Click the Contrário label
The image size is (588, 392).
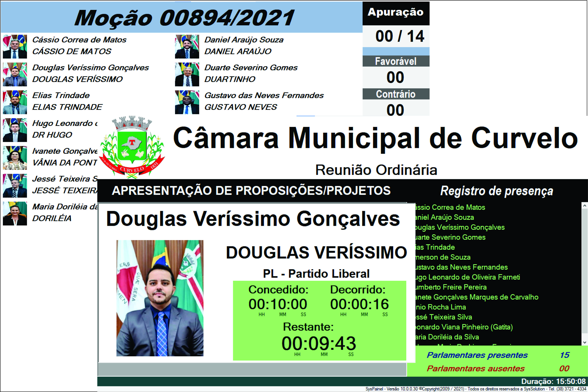[396, 94]
